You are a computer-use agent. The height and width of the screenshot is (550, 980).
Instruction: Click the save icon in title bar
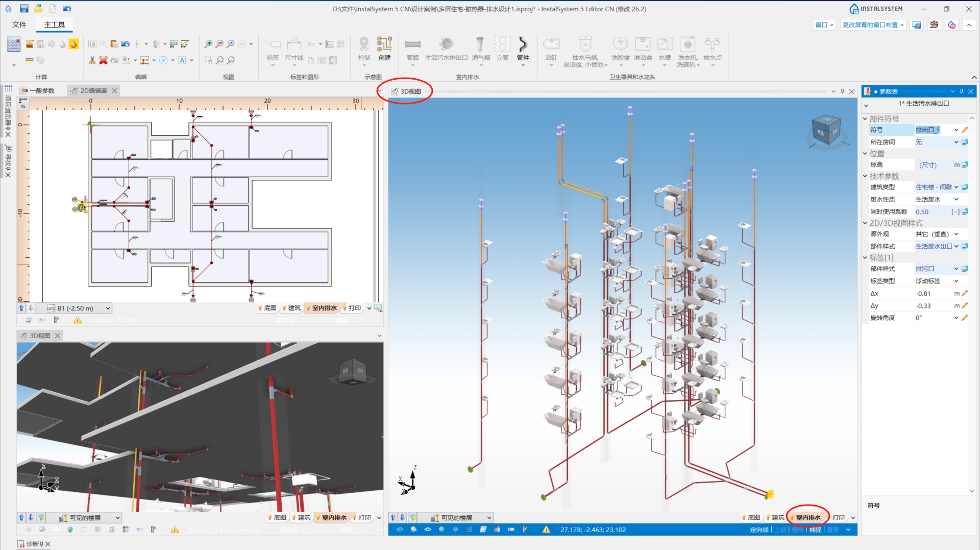coord(24,9)
